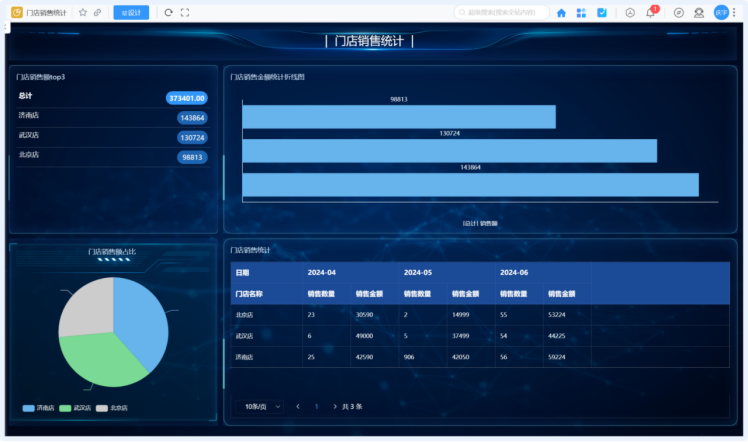Toggle 济南店 legend in pie chart

point(38,408)
